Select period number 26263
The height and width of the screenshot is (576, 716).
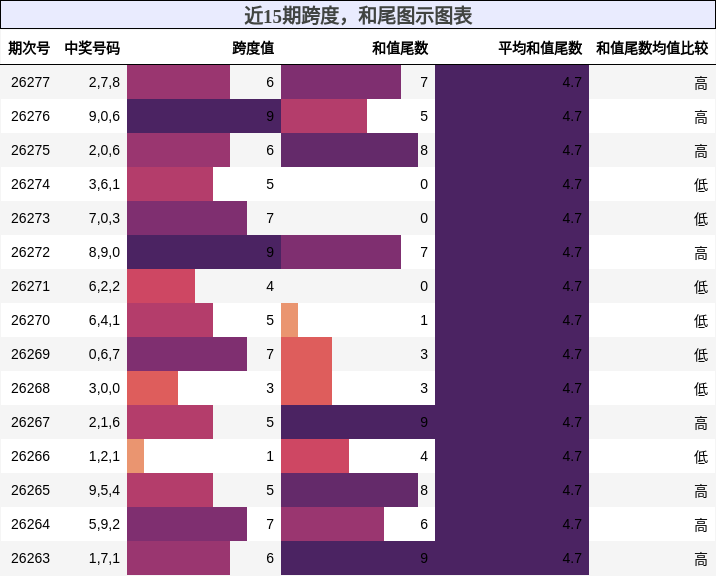coord(30,558)
